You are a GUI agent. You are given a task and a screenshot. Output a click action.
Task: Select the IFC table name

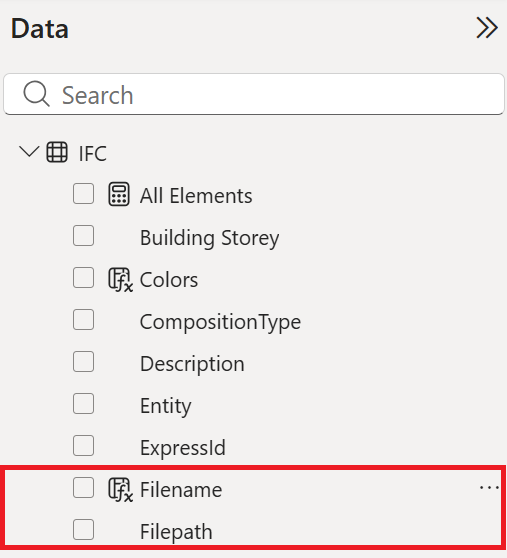(x=93, y=154)
